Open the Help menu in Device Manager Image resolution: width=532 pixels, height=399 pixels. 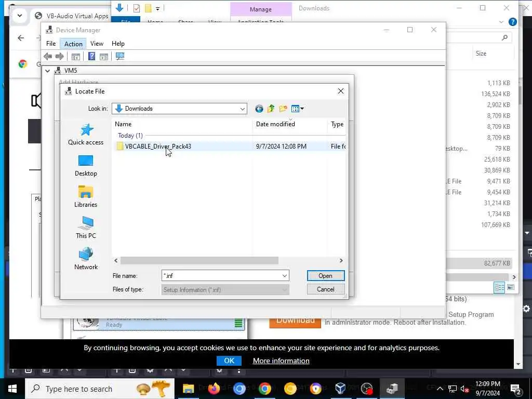coord(118,44)
